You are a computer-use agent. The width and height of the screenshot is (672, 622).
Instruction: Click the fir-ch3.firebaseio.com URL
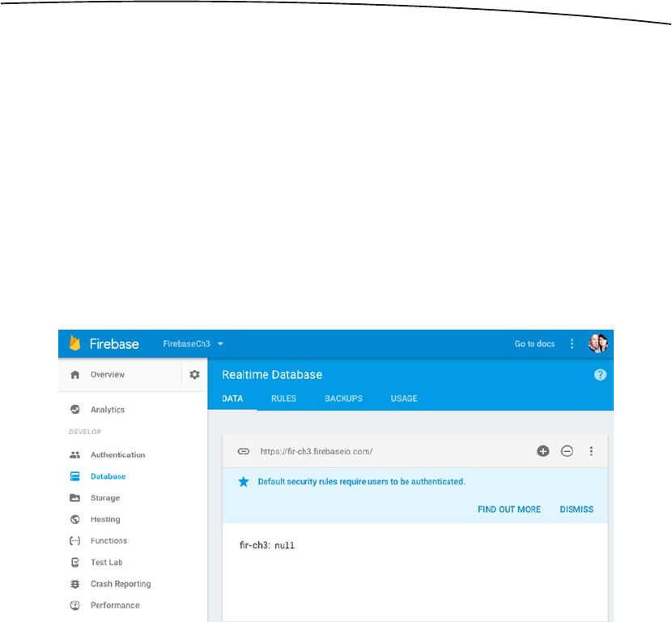tap(317, 451)
